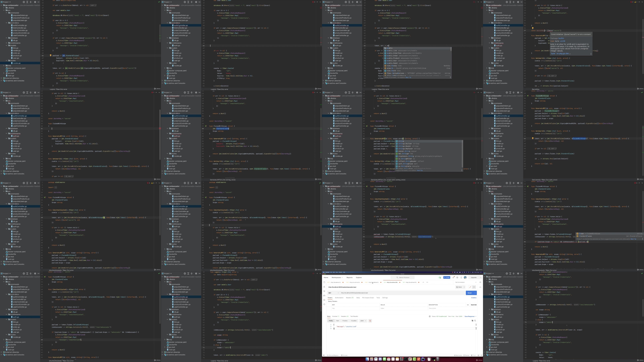The width and height of the screenshot is (644, 362).
Task: Open the Postman help icon in the footer
Action: coord(482,356)
